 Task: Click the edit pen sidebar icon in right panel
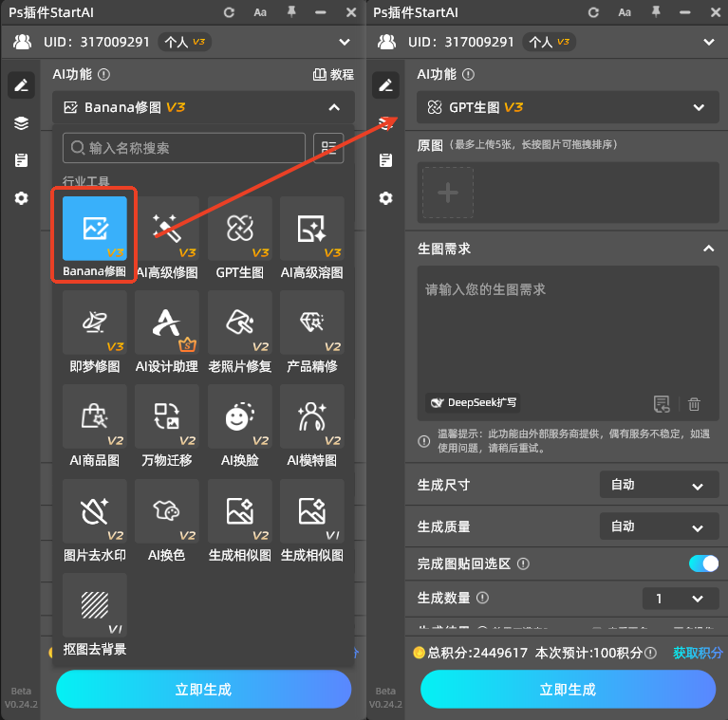point(385,84)
